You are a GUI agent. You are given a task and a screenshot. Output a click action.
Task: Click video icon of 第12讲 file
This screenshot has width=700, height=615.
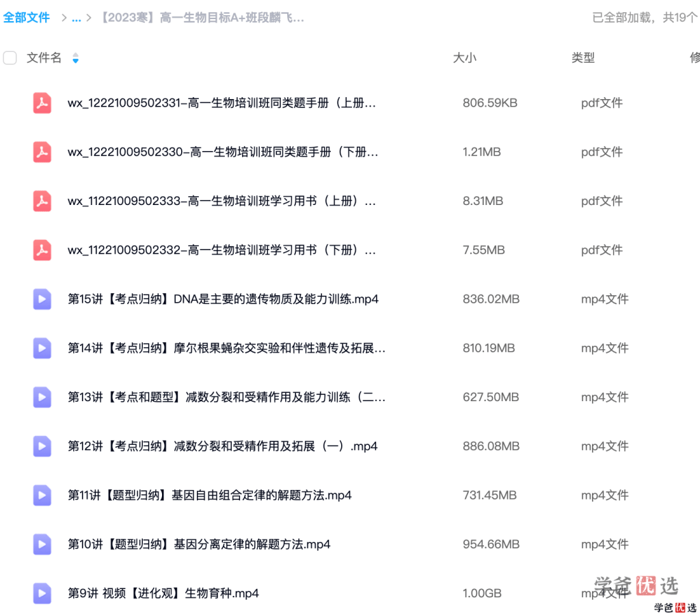(x=42, y=446)
